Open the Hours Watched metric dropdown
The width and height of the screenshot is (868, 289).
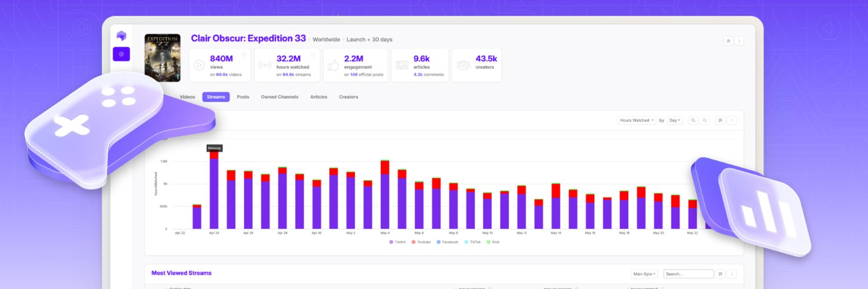(x=637, y=120)
